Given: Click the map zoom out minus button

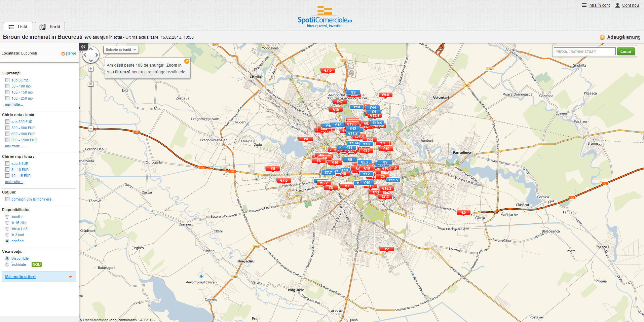Looking at the screenshot, I should pos(91,128).
